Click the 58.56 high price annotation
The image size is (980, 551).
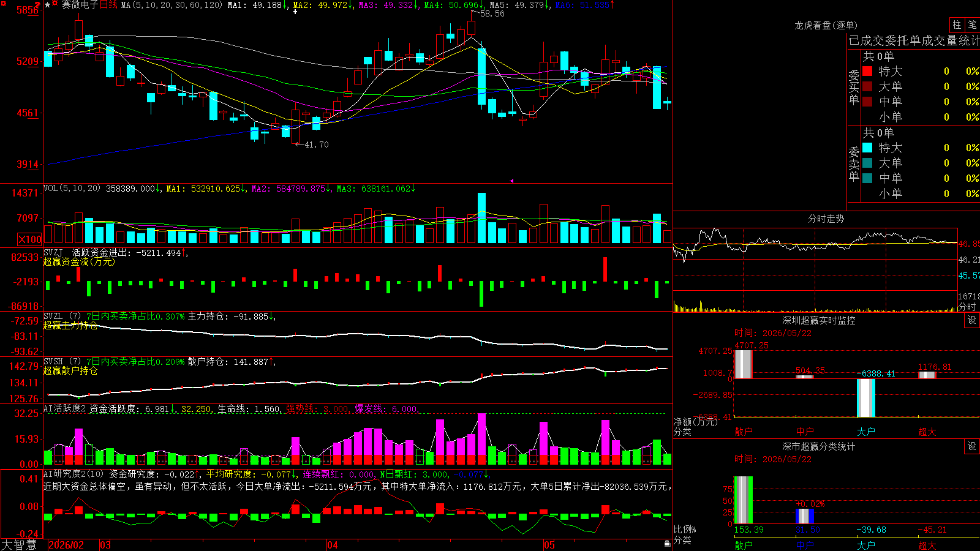point(492,13)
